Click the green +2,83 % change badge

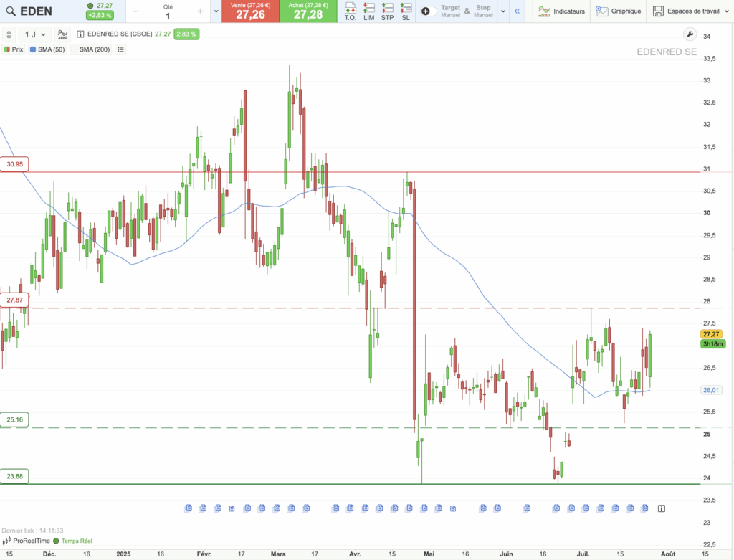click(x=100, y=16)
